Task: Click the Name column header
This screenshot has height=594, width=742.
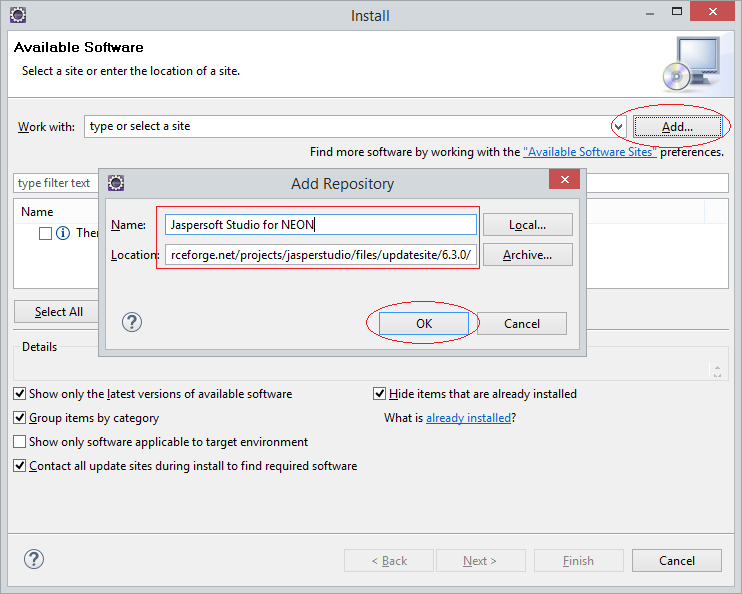Action: pyautogui.click(x=37, y=212)
